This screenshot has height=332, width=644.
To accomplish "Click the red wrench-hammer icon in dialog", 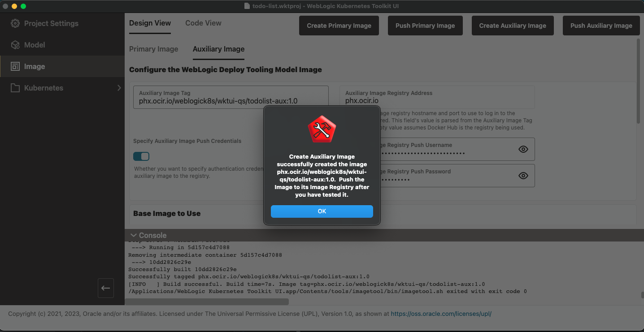I will coord(322,129).
